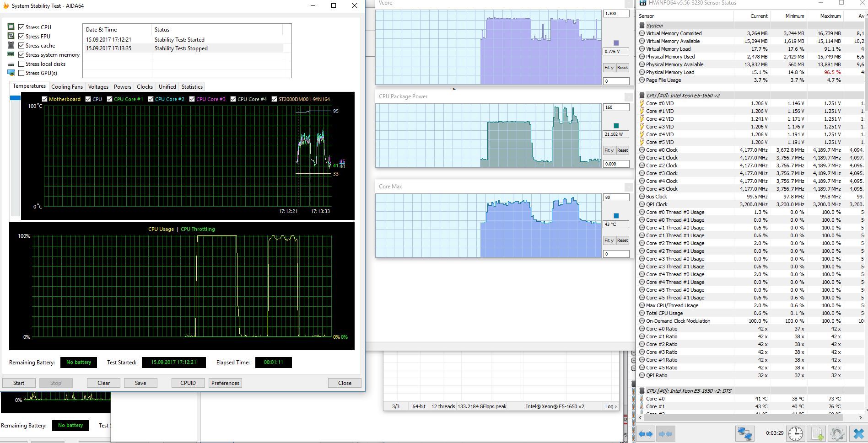
Task: Open the Statistics tab
Action: coord(192,87)
